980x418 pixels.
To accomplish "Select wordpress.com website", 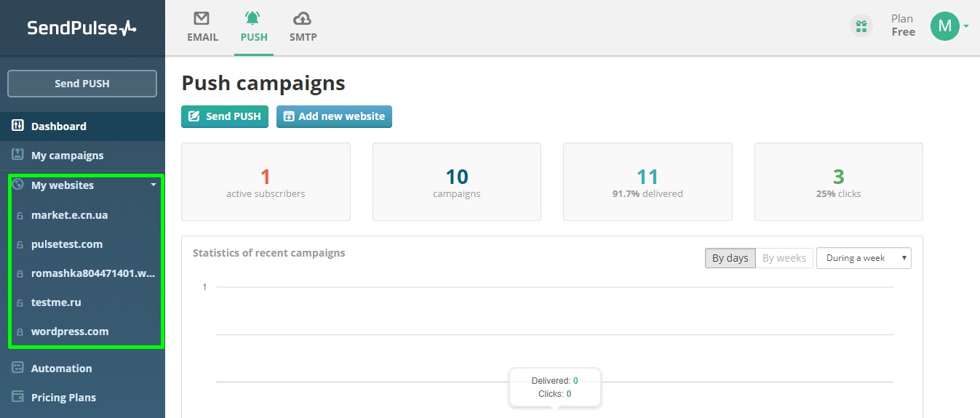I will 70,331.
